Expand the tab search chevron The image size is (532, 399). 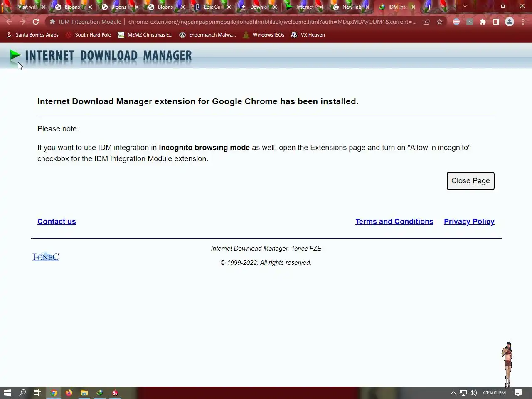[x=465, y=6]
